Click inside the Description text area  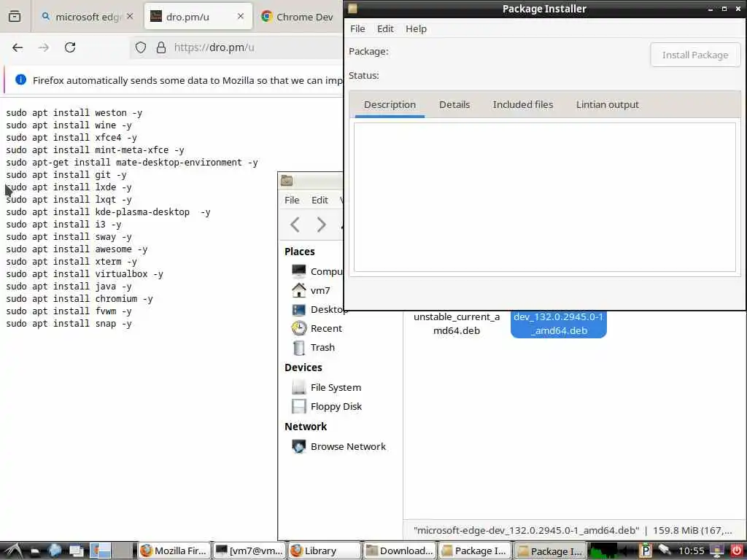point(544,197)
